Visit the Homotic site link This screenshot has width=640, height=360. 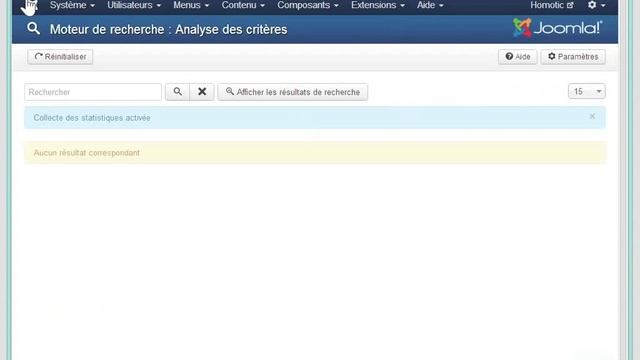[x=551, y=5]
